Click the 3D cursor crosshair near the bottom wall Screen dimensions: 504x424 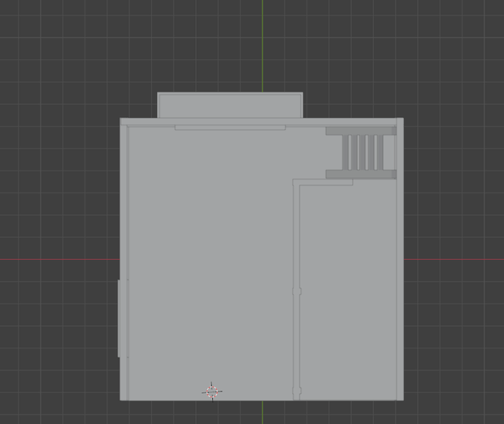click(x=212, y=392)
